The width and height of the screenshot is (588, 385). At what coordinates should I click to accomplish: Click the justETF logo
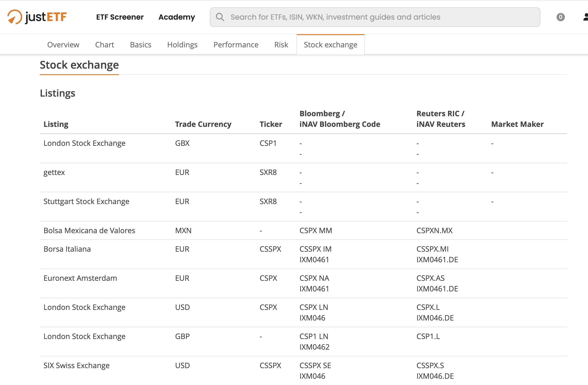pos(37,17)
